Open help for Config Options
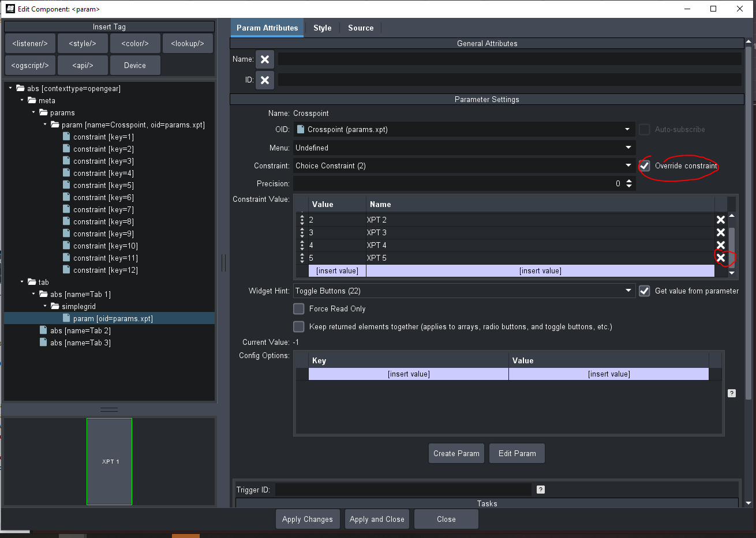The height and width of the screenshot is (538, 756). (x=732, y=393)
